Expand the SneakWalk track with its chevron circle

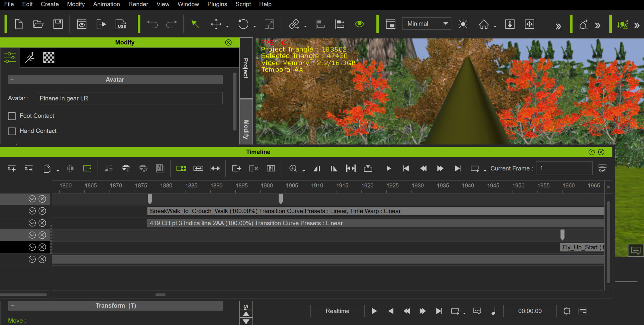coord(32,211)
